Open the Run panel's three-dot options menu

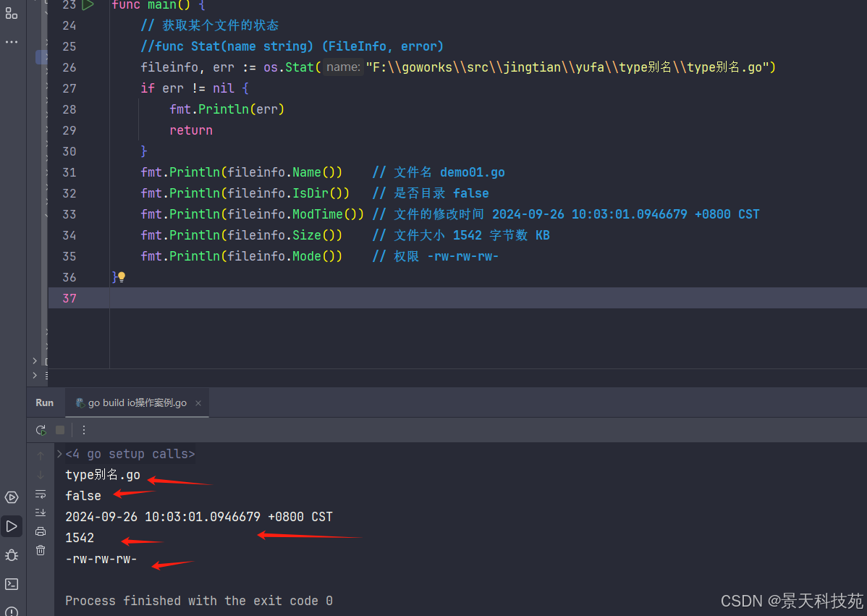click(x=84, y=430)
